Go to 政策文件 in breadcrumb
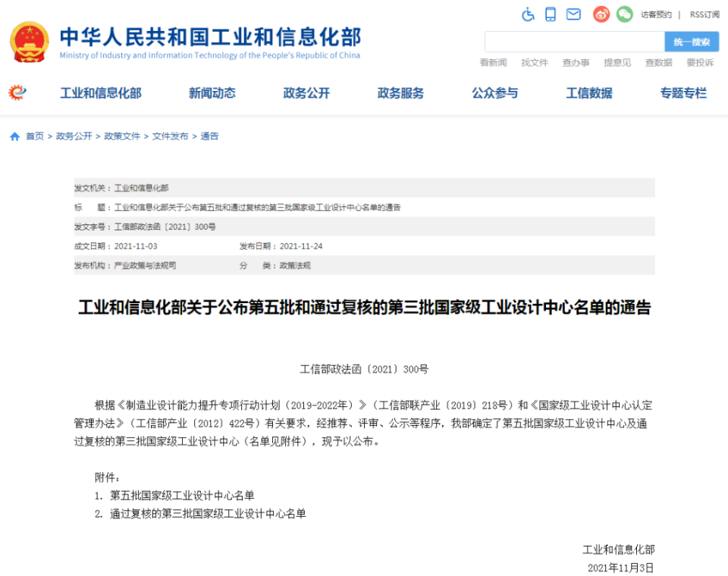Viewport: 728px width, 576px height. (122, 136)
